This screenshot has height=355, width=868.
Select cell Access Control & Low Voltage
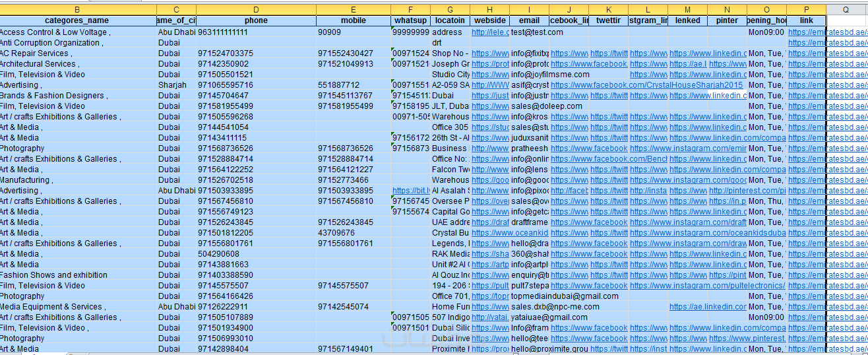tap(78, 32)
